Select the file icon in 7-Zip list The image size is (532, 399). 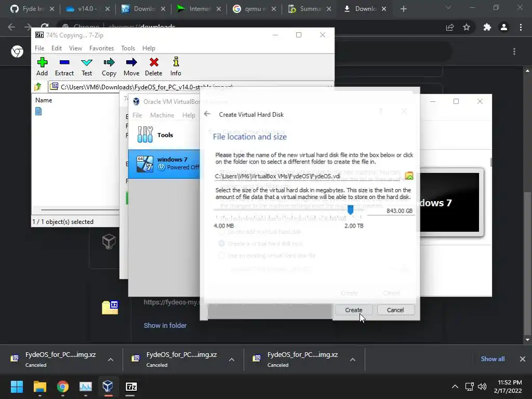(38, 111)
